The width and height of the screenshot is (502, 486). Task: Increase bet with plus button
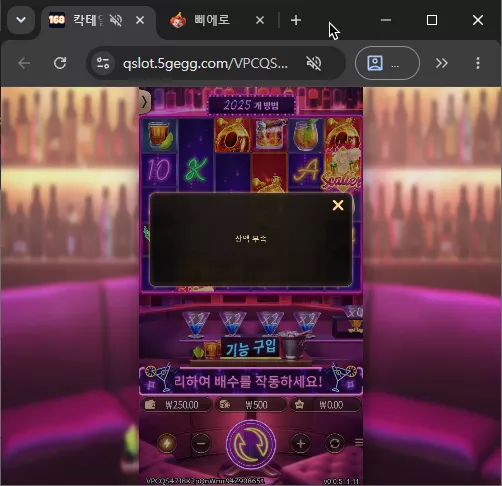click(x=301, y=444)
